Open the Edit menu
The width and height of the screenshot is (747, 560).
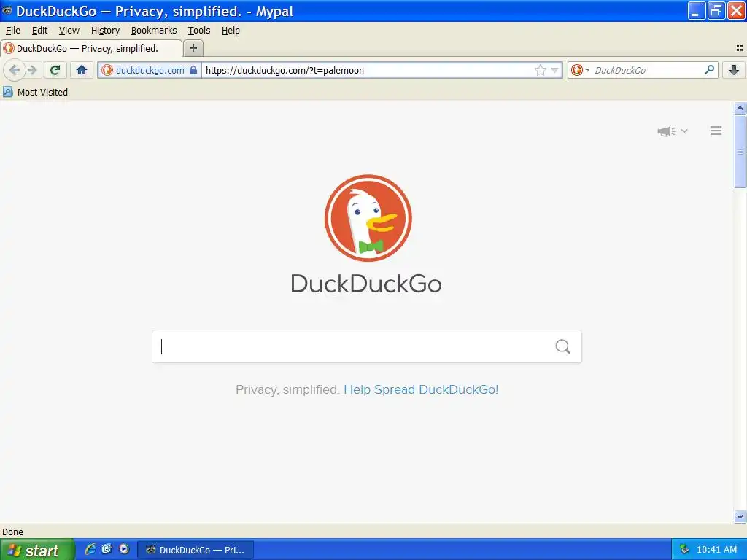tap(39, 31)
